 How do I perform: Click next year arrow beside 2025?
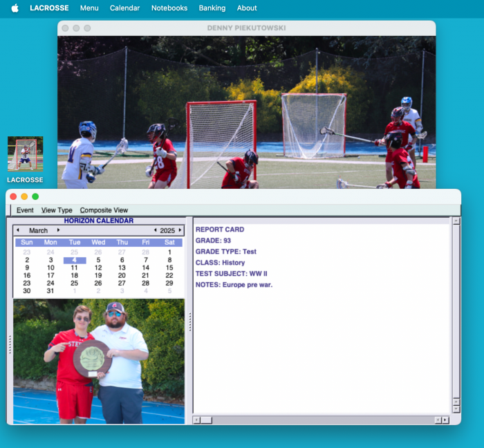180,230
